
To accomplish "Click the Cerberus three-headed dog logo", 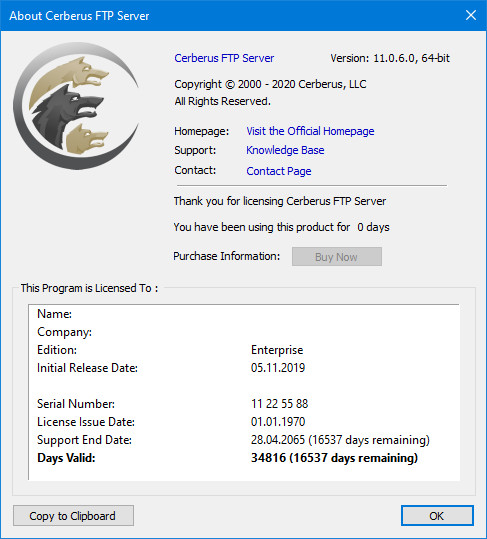I will [x=76, y=106].
